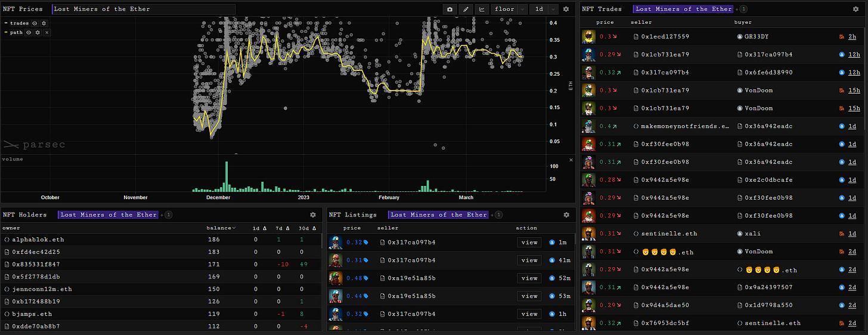
Task: Click buyer xali in NFT Trades
Action: [x=752, y=233]
